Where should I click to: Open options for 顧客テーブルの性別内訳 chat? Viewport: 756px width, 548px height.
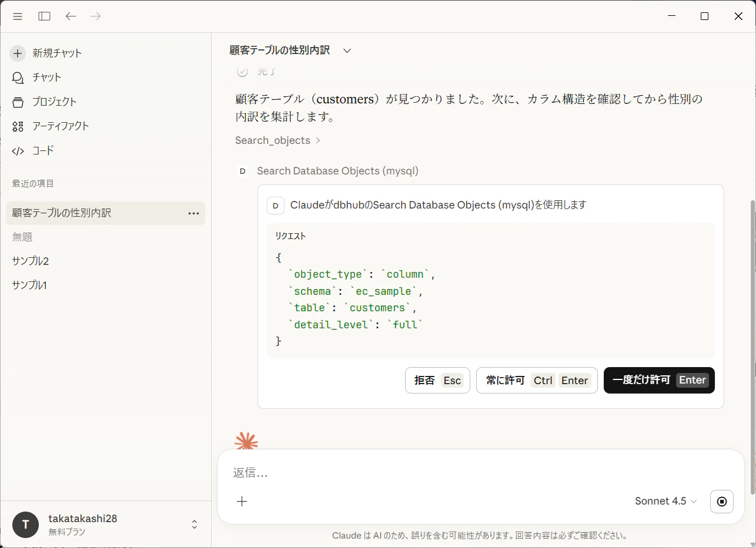[x=193, y=213]
